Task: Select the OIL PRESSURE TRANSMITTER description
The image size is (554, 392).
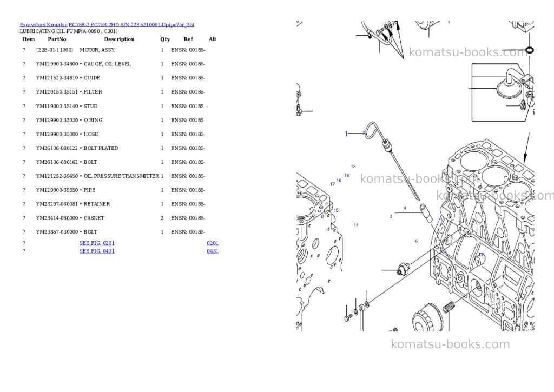Action: pos(121,176)
